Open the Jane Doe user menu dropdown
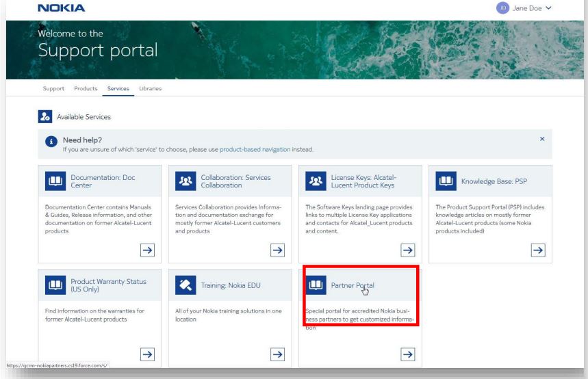 coord(547,8)
